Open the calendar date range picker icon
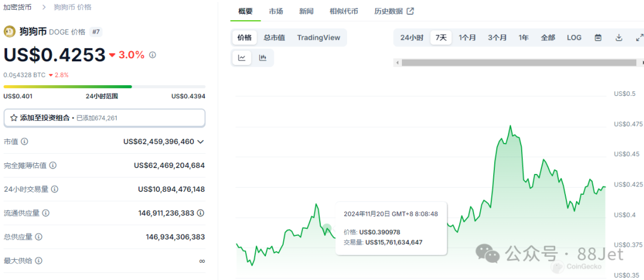Image resolution: width=644 pixels, height=280 pixels. coord(599,38)
